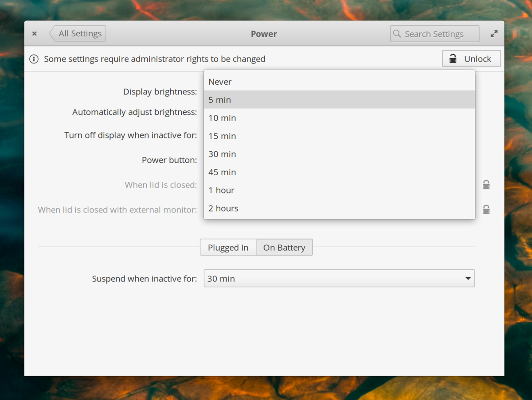The width and height of the screenshot is (532, 400).
Task: Unlock administrator settings
Action: [471, 59]
